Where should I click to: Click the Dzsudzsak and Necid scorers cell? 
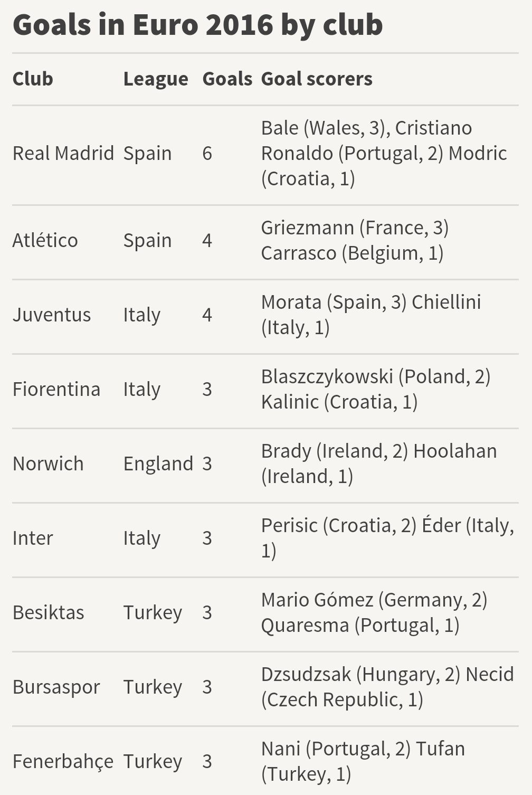[x=387, y=687]
